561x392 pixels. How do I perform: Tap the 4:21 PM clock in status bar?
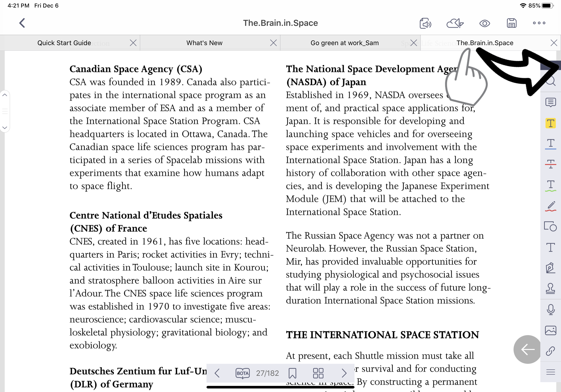point(18,5)
